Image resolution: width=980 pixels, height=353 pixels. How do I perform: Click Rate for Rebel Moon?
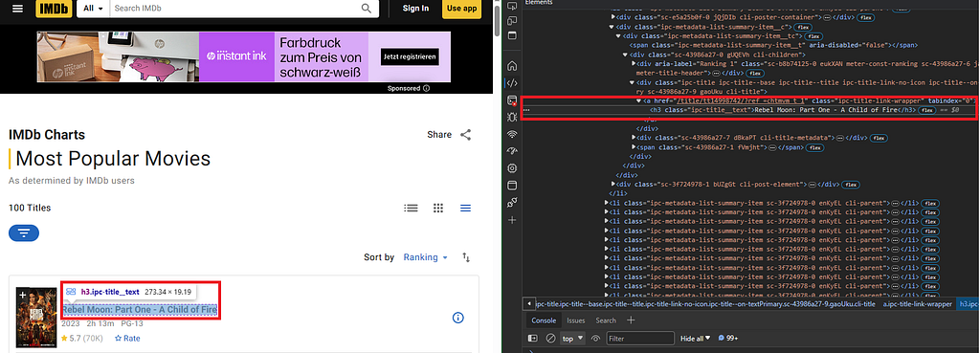pos(127,338)
